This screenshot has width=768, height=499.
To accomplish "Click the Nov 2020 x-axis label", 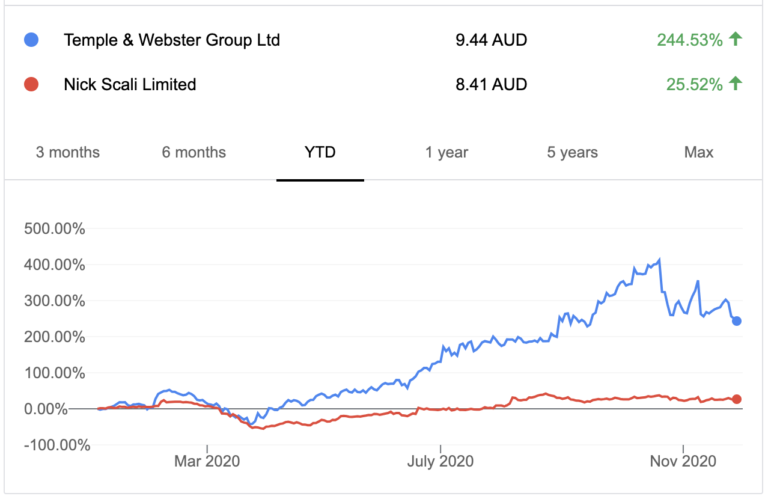I will (x=683, y=464).
